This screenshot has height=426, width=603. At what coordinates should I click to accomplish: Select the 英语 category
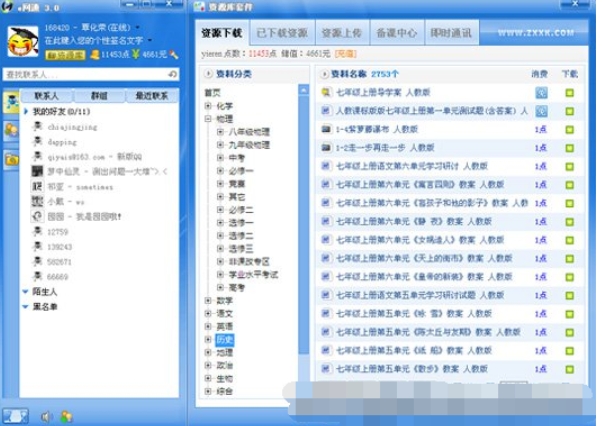(225, 326)
